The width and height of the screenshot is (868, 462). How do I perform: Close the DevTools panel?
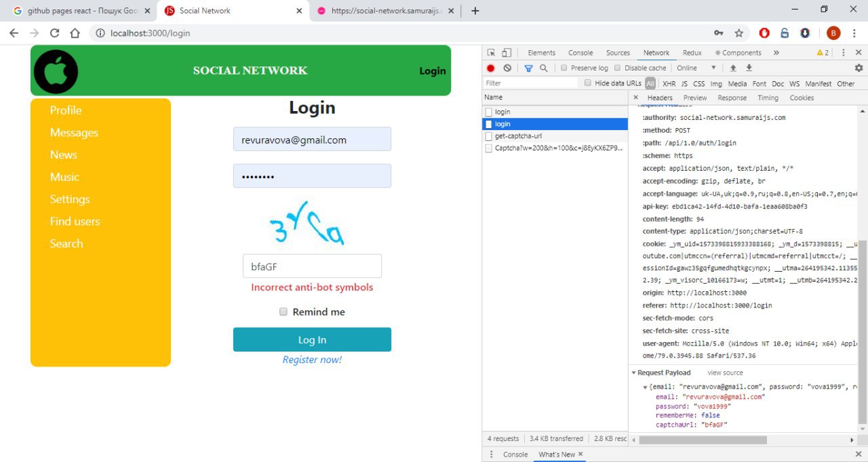pyautogui.click(x=858, y=53)
